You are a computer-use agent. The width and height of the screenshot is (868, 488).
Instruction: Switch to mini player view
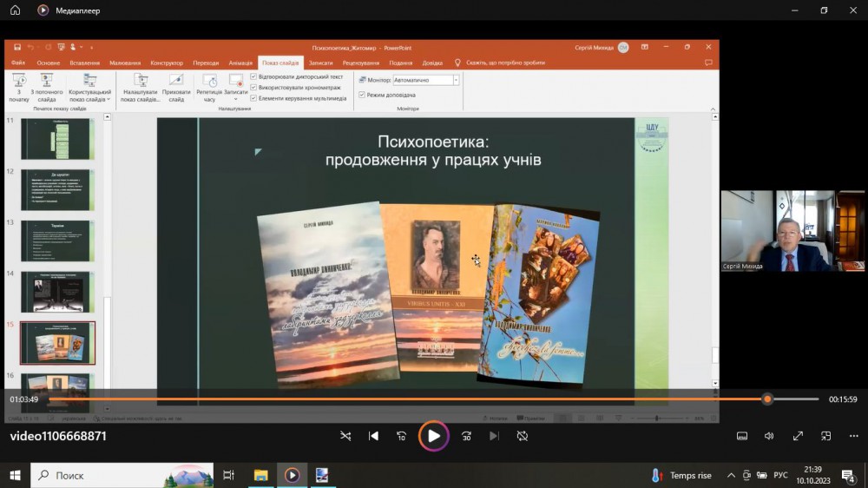point(826,436)
